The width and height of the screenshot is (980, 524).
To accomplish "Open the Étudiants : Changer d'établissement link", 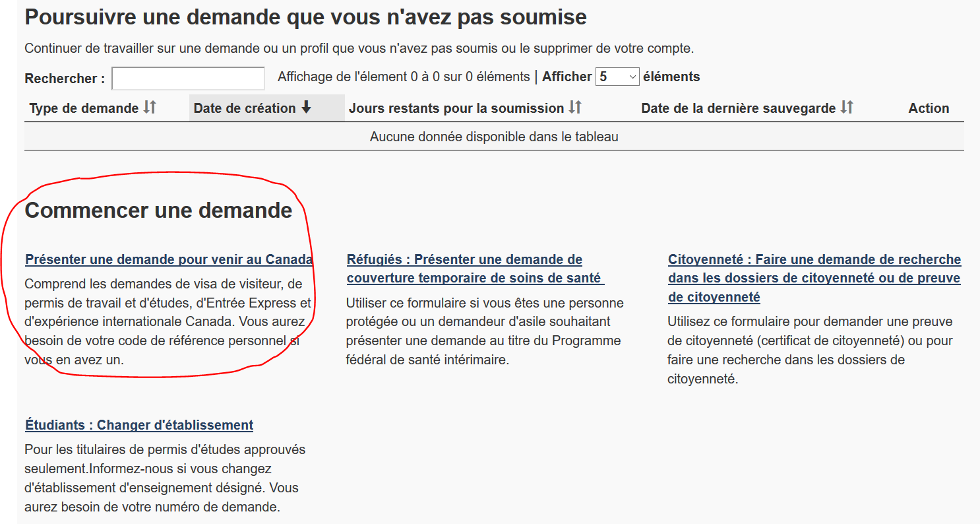I will click(x=139, y=425).
